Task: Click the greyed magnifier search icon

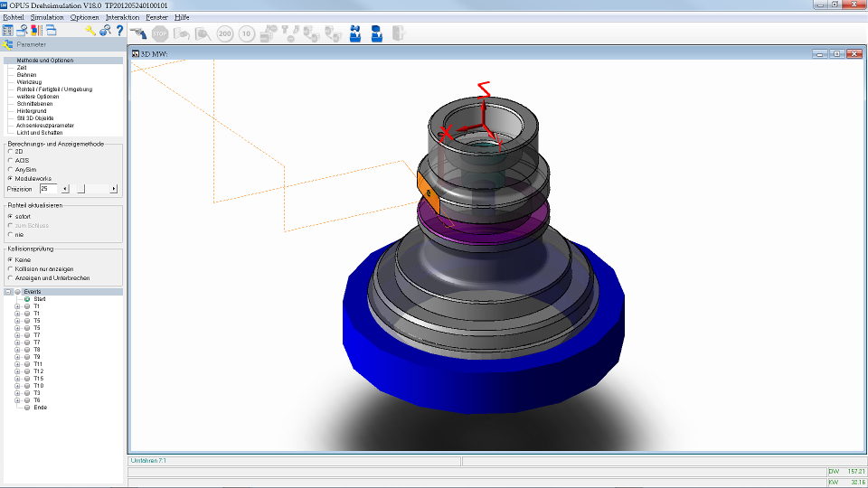Action: tap(203, 33)
